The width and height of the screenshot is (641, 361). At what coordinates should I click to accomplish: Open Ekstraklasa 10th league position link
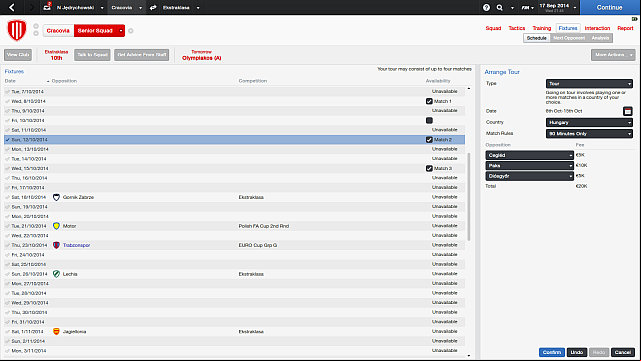(56, 55)
